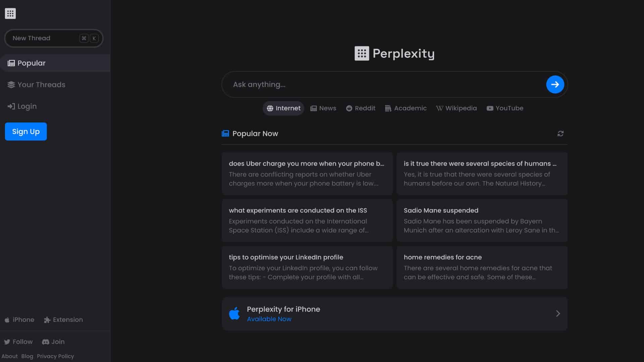Viewport: 644px width, 362px height.
Task: Refresh the Popular Now list
Action: [560, 134]
